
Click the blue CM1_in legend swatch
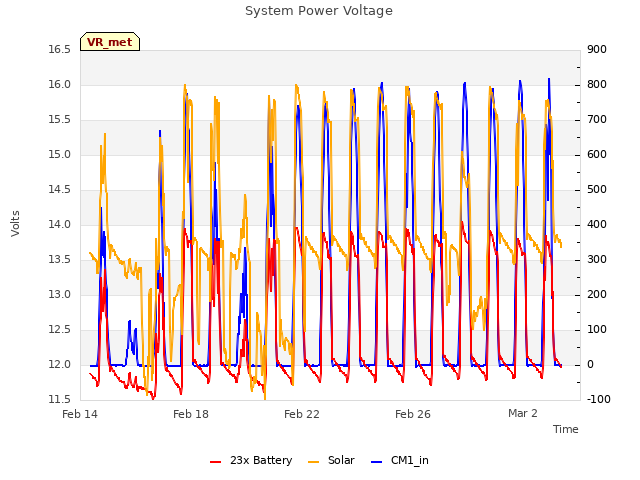377,462
